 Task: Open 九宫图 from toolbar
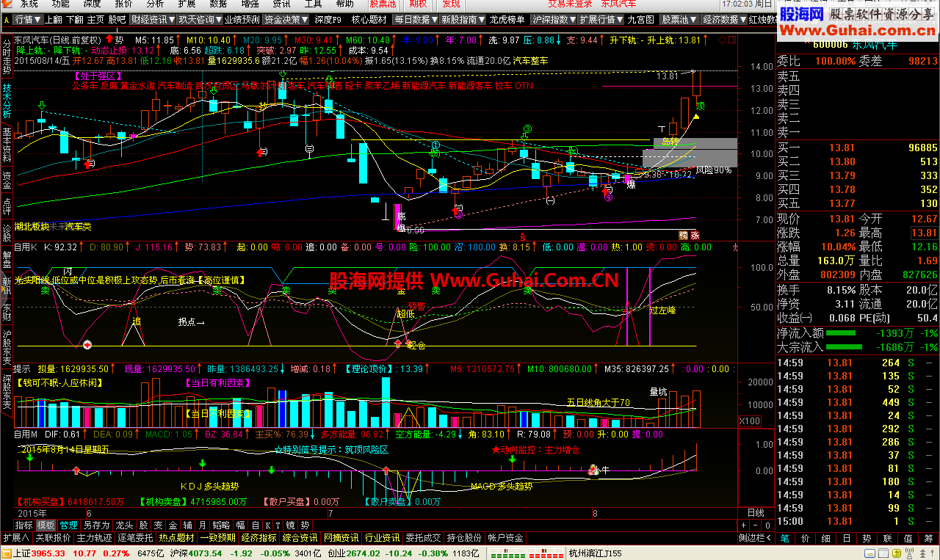click(x=641, y=20)
